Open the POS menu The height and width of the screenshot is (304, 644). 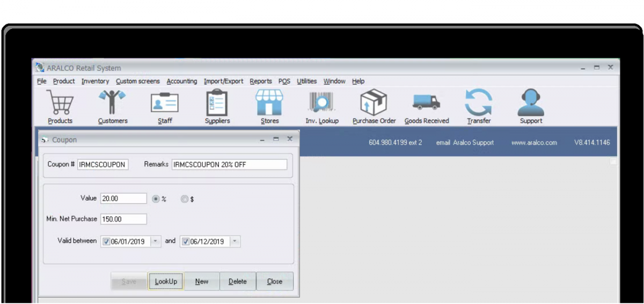284,81
